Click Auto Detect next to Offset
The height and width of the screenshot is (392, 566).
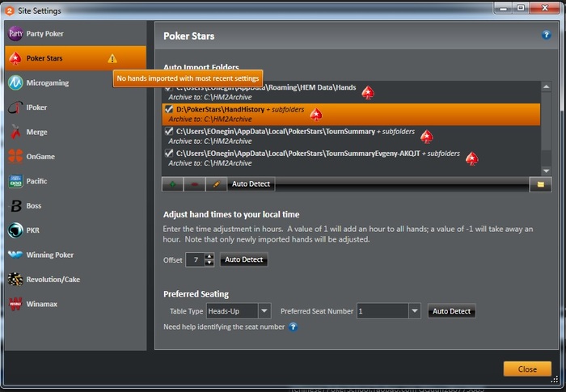tap(244, 259)
